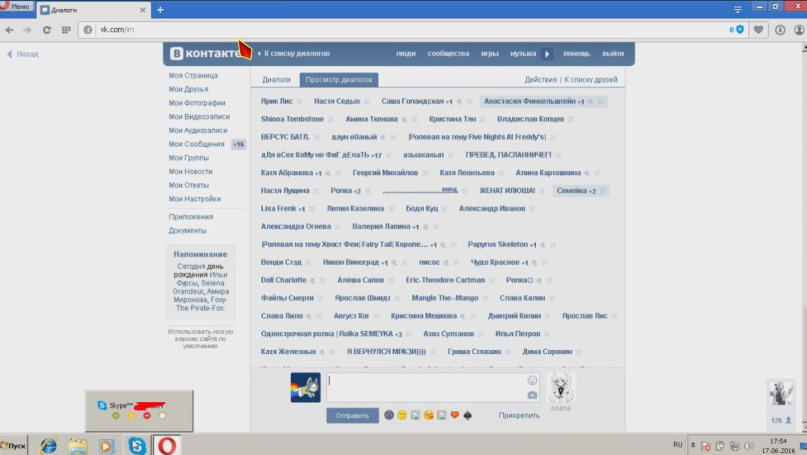The image size is (807, 455).
Task: Open the Настя Седых dialog
Action: coord(337,101)
